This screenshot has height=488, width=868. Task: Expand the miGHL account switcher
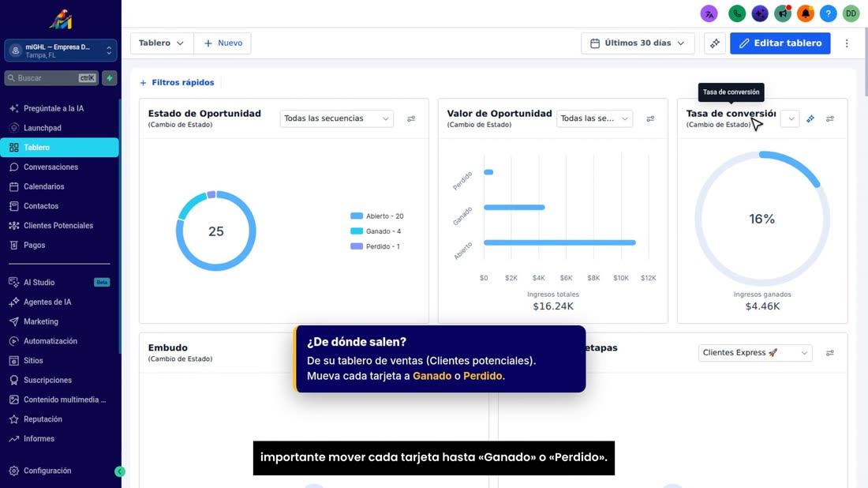[60, 51]
